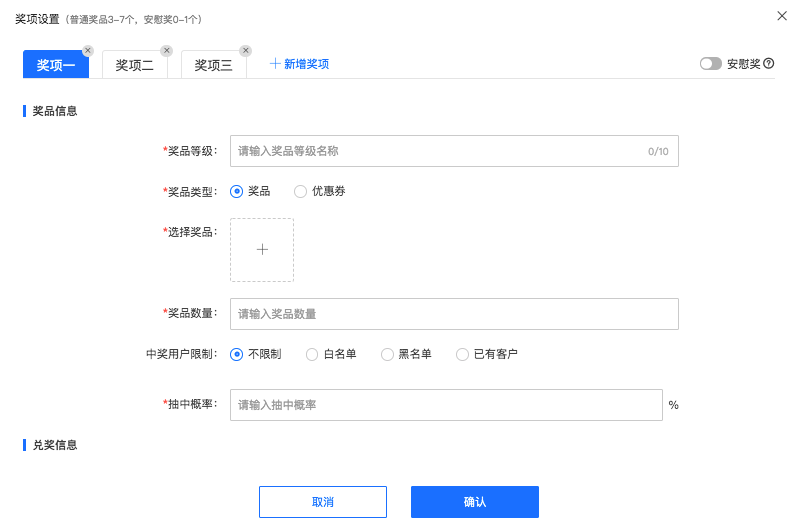794x530 pixels.
Task: Open the 安慰奖 help question mark icon
Action: [x=769, y=63]
